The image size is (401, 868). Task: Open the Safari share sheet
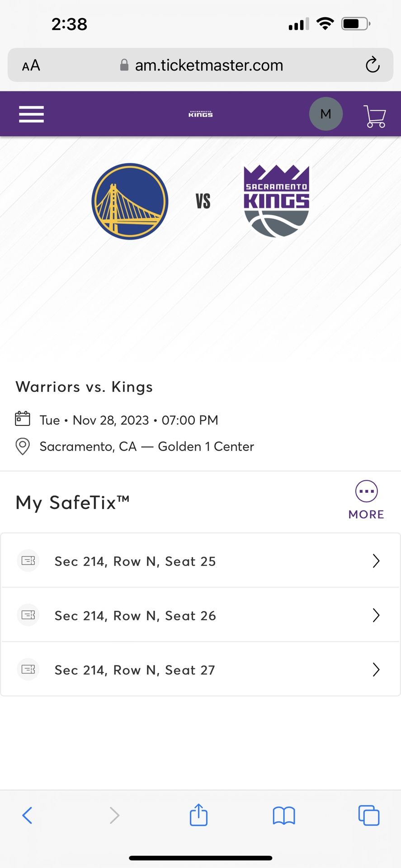point(198,815)
